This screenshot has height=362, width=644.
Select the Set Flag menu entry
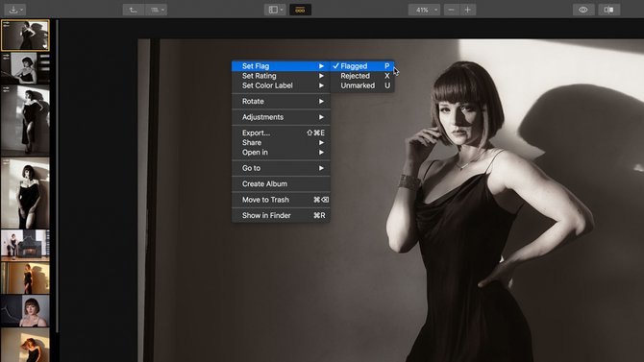[x=281, y=66]
